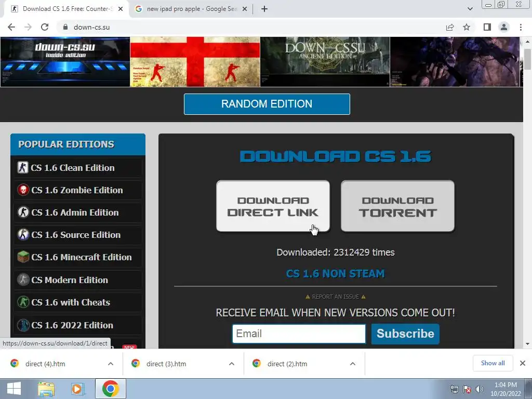
Task: Click the Source Edition icon
Action: click(23, 234)
